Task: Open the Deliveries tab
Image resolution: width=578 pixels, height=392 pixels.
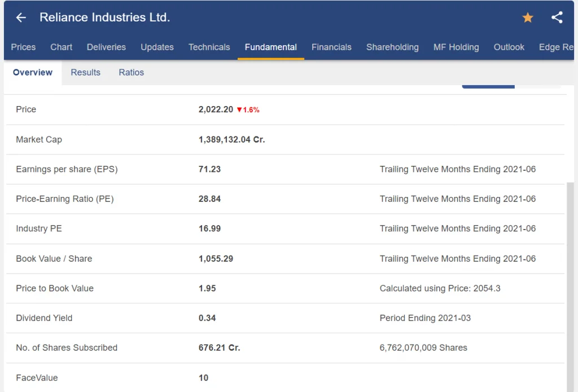Action: (x=106, y=47)
